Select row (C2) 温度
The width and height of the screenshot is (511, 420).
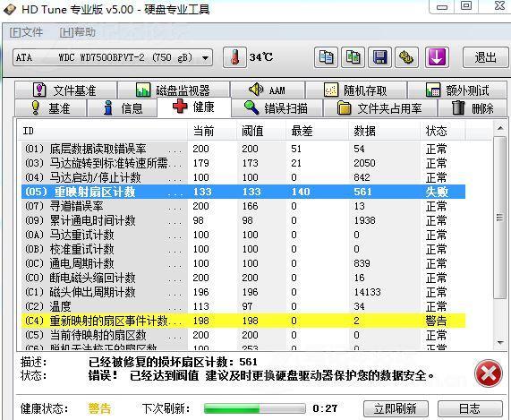(x=243, y=306)
